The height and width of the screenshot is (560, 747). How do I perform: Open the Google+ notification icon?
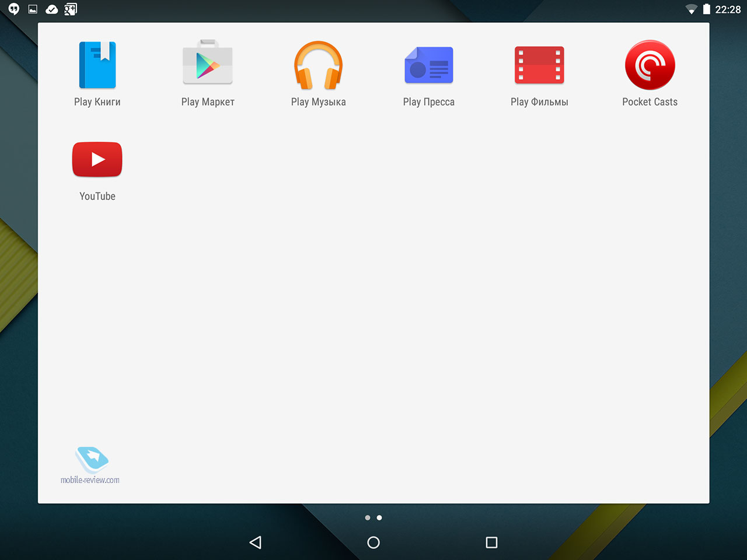coord(71,9)
